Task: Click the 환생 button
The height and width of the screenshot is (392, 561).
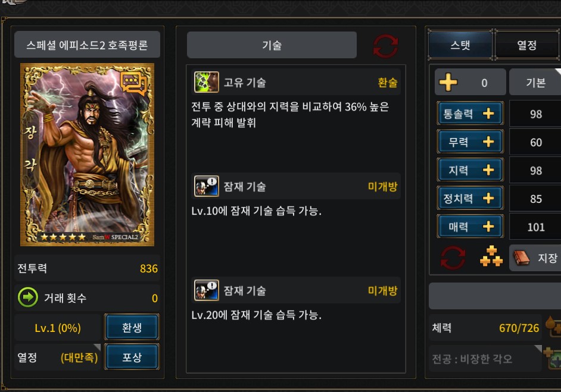Action: click(132, 327)
